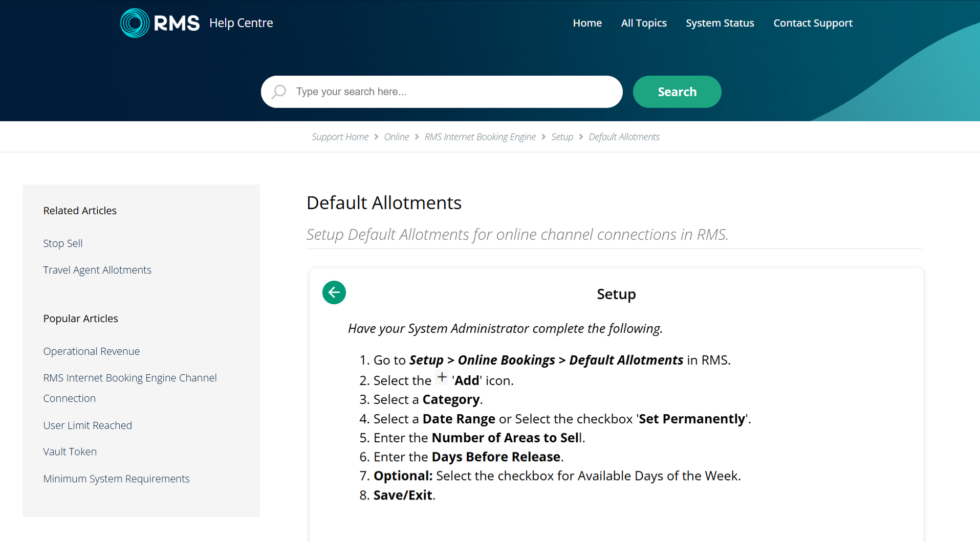The height and width of the screenshot is (542, 980).
Task: Open the Operational Revenue popular article
Action: tap(92, 351)
